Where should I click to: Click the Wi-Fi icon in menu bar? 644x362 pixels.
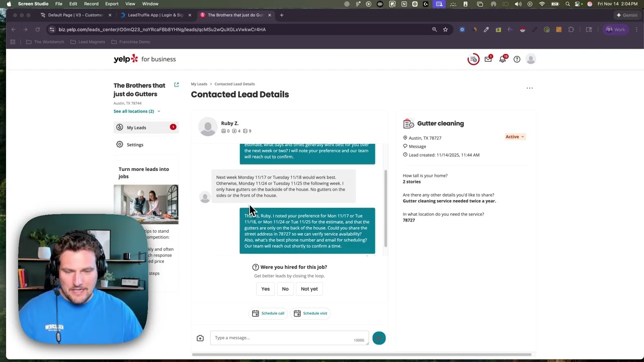click(542, 4)
